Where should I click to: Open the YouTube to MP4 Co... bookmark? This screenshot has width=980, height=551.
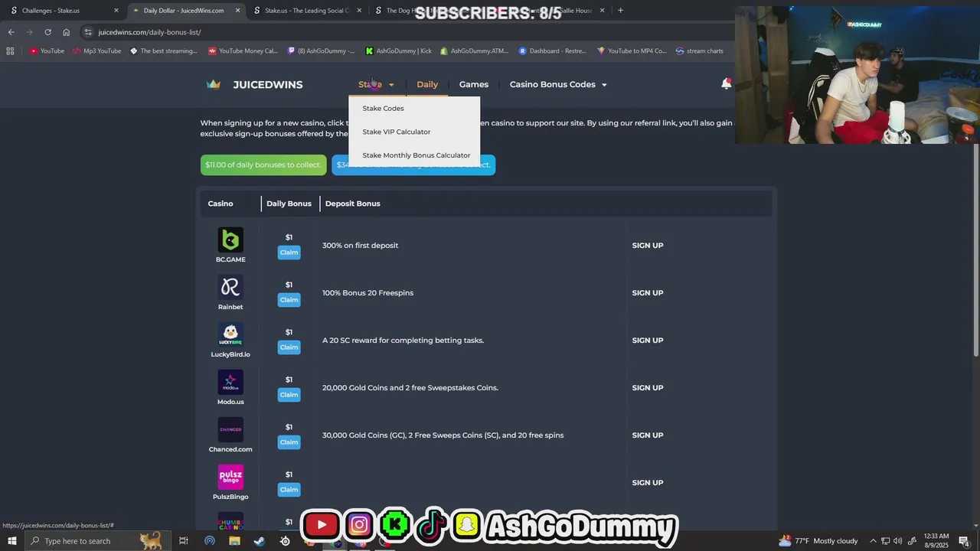click(632, 51)
